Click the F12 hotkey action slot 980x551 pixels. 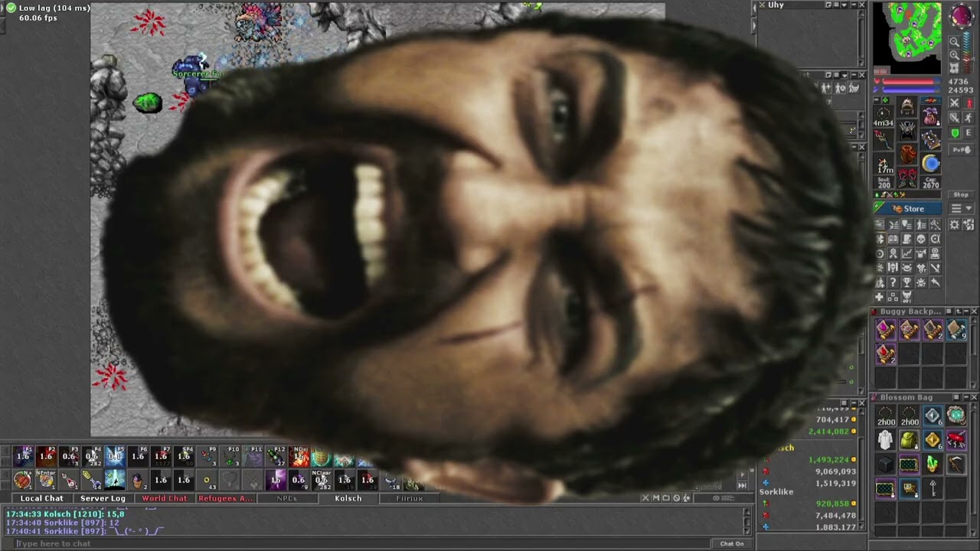click(x=276, y=457)
